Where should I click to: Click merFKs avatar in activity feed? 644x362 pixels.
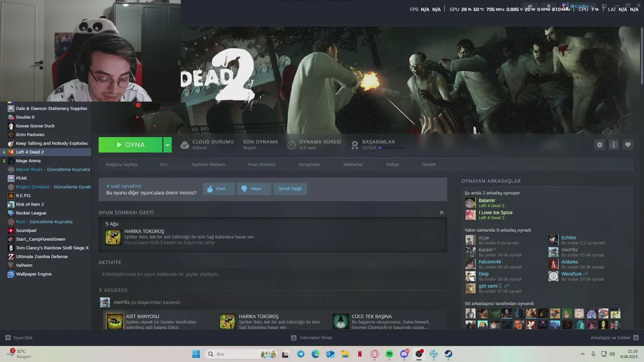tap(105, 302)
